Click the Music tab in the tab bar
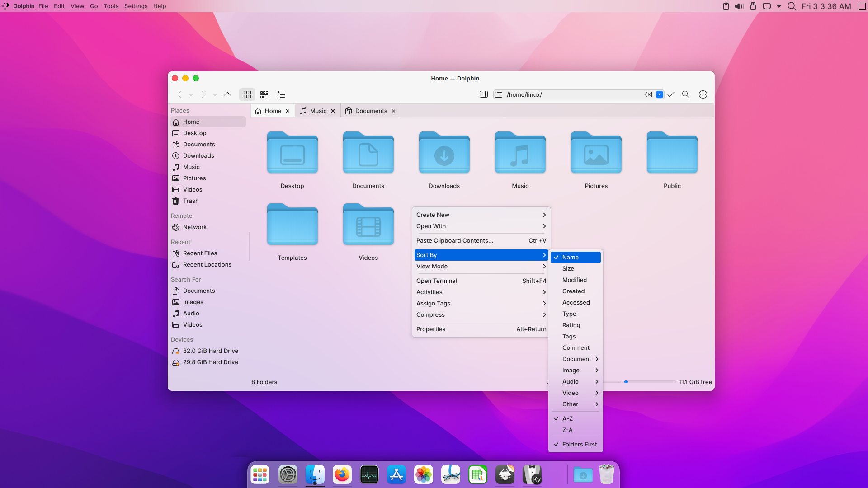 click(x=317, y=111)
